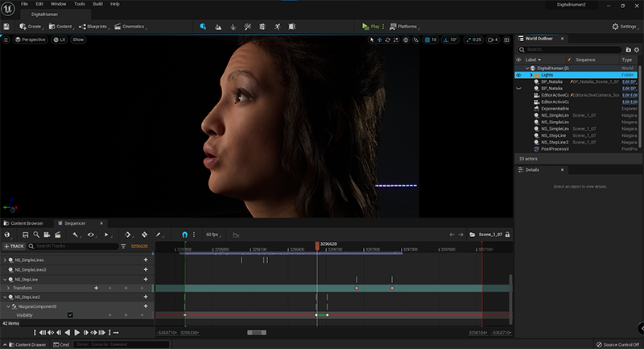Click the + Track button
Image resolution: width=644 pixels, height=349 pixels.
pos(13,246)
